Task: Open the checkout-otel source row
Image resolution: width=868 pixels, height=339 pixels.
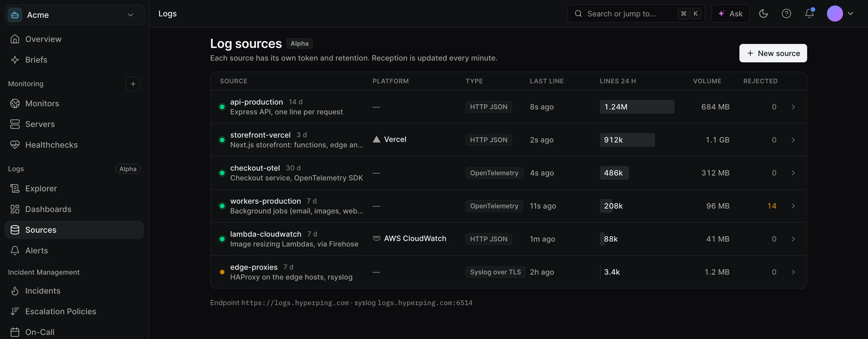Action: (x=508, y=173)
